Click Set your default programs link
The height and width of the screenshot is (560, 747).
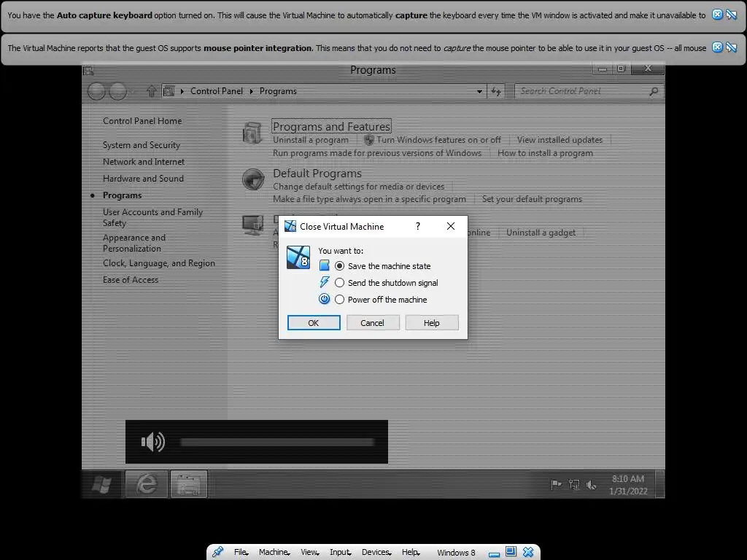coord(532,199)
